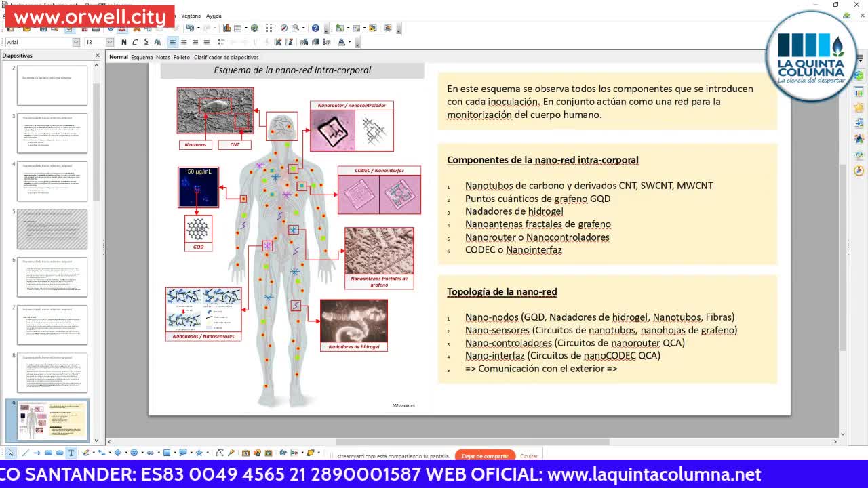Viewport: 868px width, 488px height.
Task: Select the Block Arrows tool
Action: (x=151, y=453)
